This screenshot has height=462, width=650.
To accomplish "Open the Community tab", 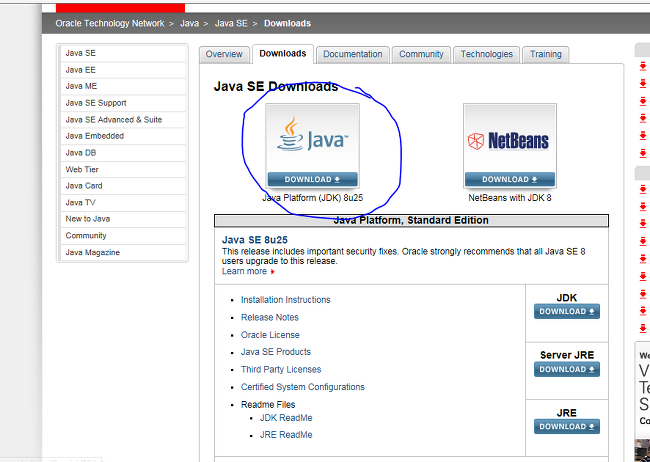I will (x=421, y=54).
